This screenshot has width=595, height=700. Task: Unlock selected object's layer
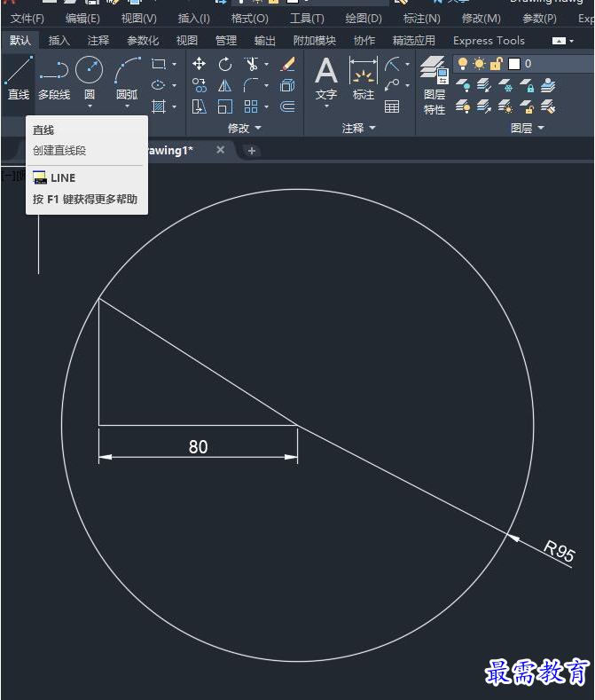click(x=527, y=106)
